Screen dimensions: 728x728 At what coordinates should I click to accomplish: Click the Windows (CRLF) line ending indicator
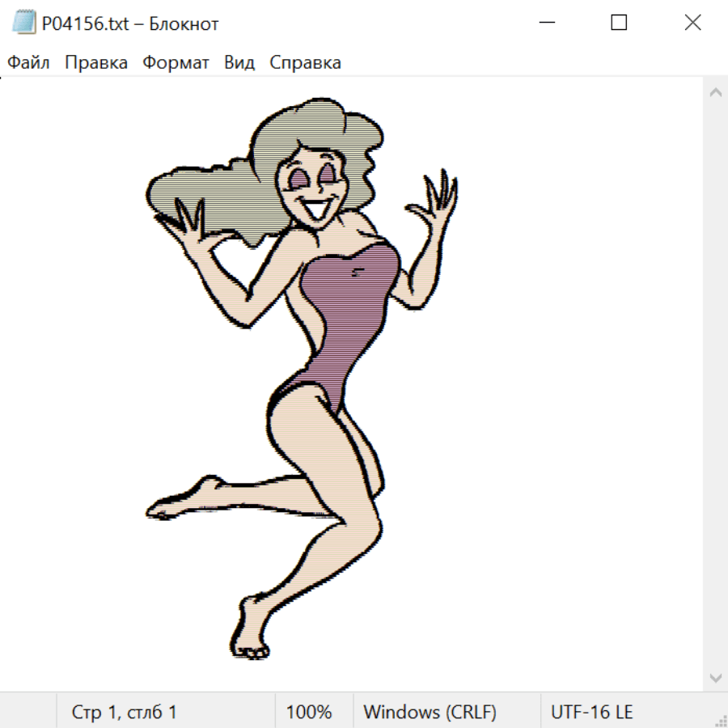point(430,712)
